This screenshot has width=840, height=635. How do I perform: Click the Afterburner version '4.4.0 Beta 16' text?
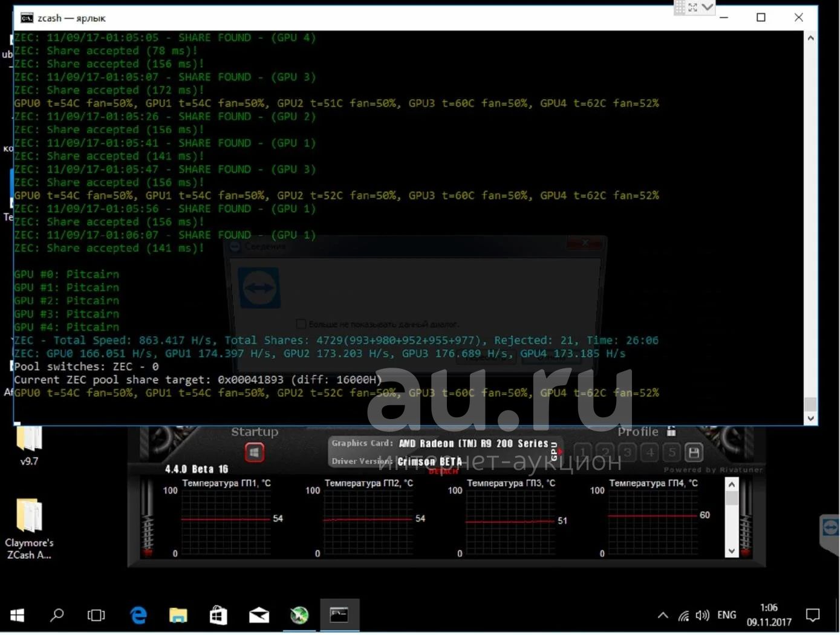coord(197,469)
